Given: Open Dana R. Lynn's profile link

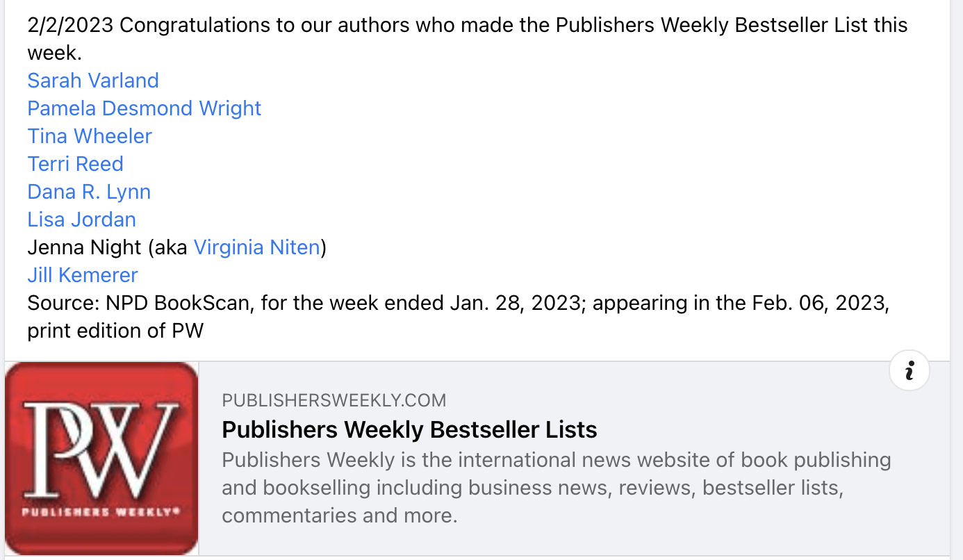Looking at the screenshot, I should click(88, 192).
